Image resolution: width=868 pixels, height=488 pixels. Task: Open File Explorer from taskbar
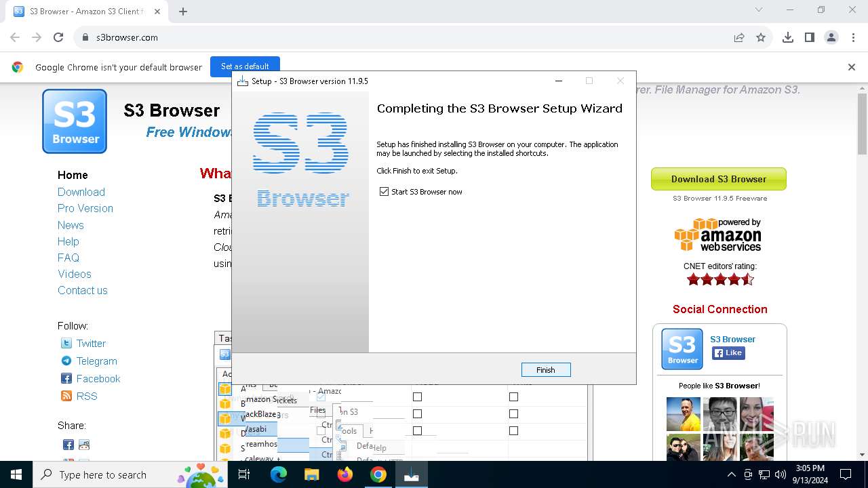(311, 475)
